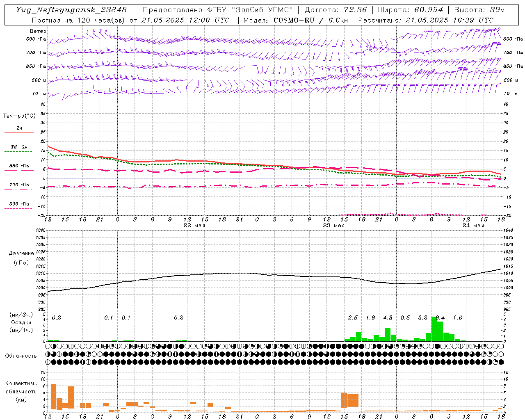Viewport: 525px width, 420px height.
Task: Click the 0.5 precipitation total value
Action: (x=405, y=318)
